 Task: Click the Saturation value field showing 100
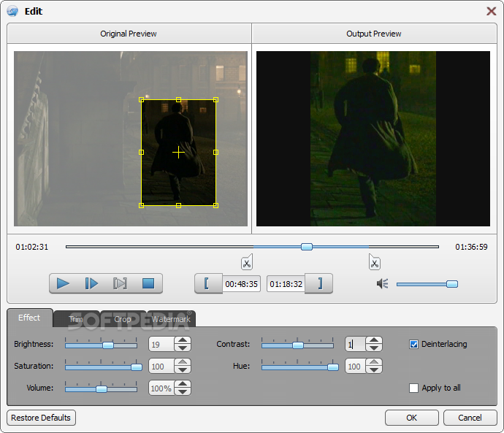click(x=161, y=366)
